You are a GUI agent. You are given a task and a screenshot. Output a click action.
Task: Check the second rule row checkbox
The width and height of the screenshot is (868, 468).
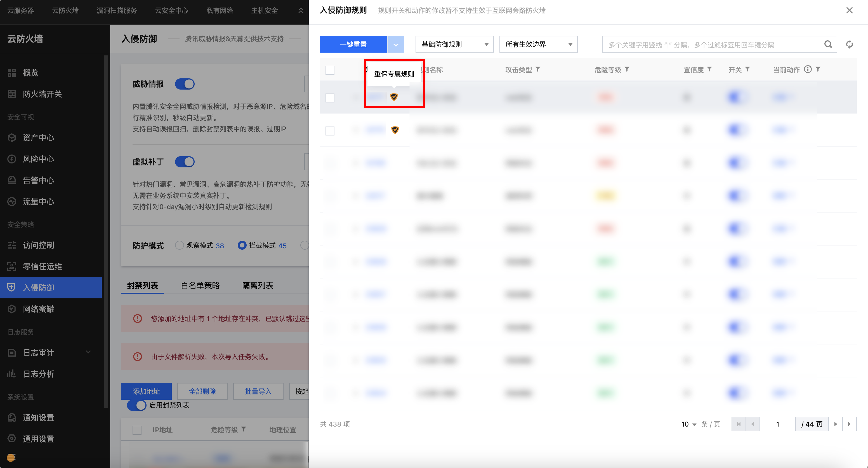coord(330,131)
